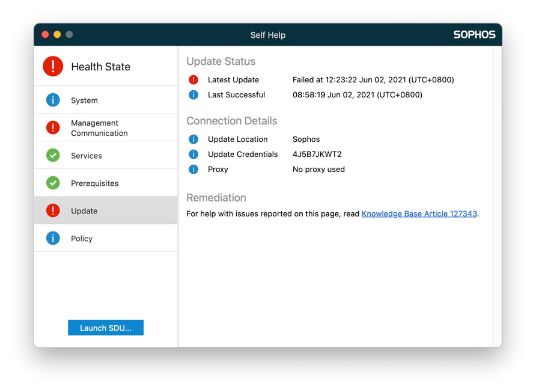The height and width of the screenshot is (392, 536).
Task: Click the SOPHOS logo in title bar
Action: tap(474, 34)
